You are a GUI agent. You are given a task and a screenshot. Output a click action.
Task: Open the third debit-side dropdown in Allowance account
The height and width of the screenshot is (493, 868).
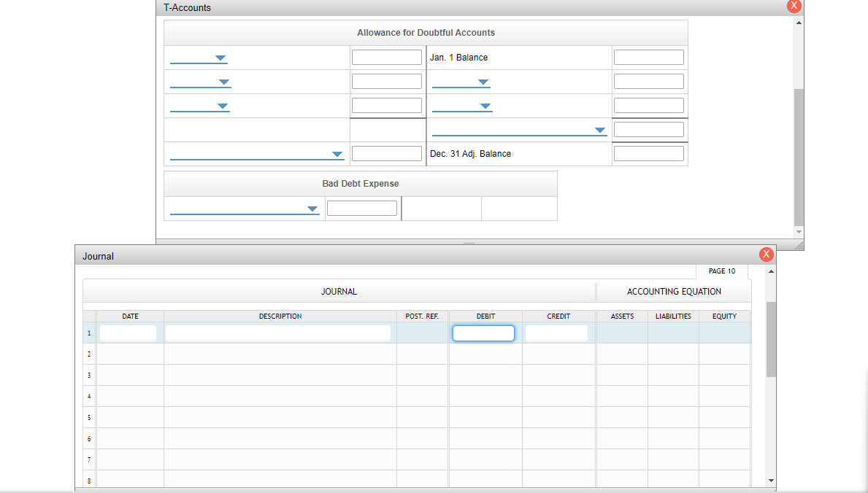(200, 106)
